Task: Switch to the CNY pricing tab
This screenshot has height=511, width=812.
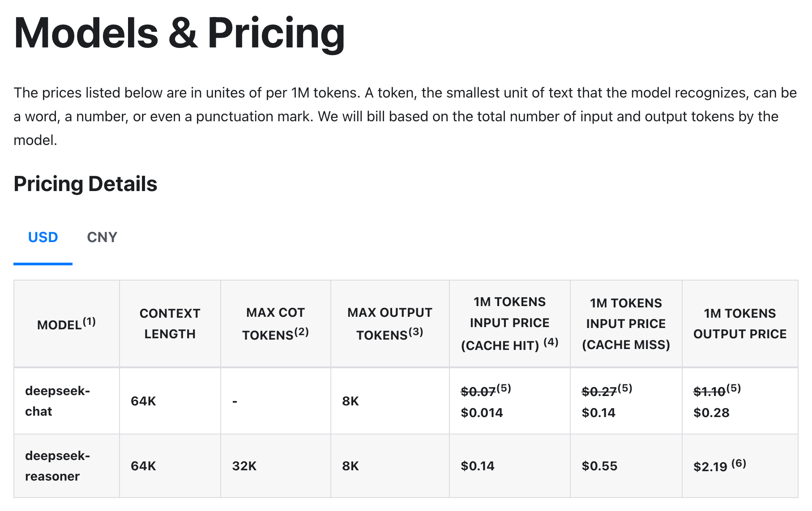Action: point(102,237)
